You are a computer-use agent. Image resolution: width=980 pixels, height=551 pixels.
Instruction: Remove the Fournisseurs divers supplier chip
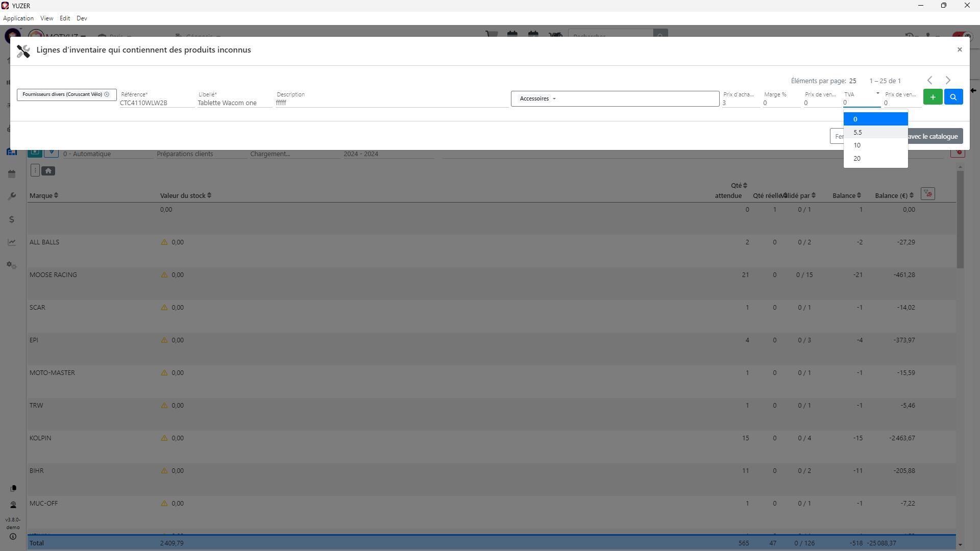pyautogui.click(x=107, y=94)
